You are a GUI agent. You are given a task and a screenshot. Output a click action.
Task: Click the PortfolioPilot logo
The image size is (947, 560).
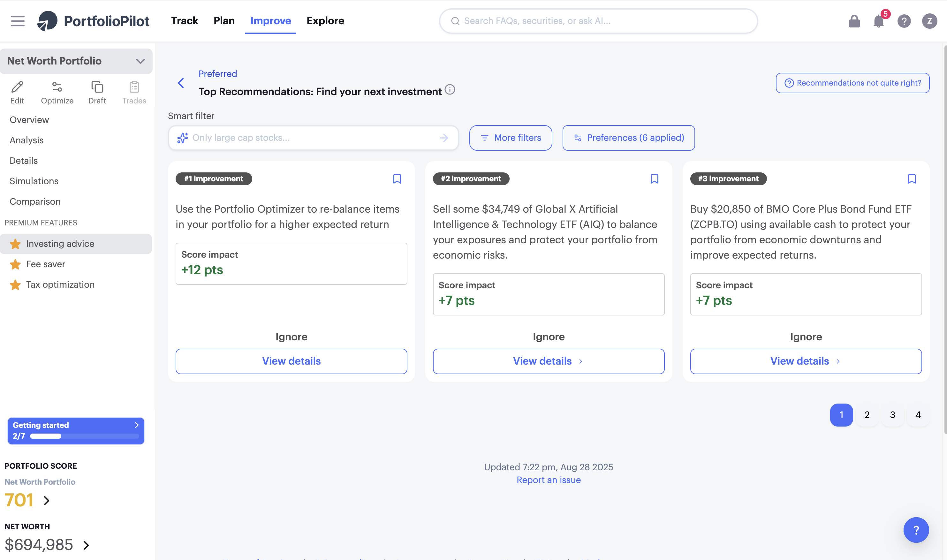pos(93,21)
